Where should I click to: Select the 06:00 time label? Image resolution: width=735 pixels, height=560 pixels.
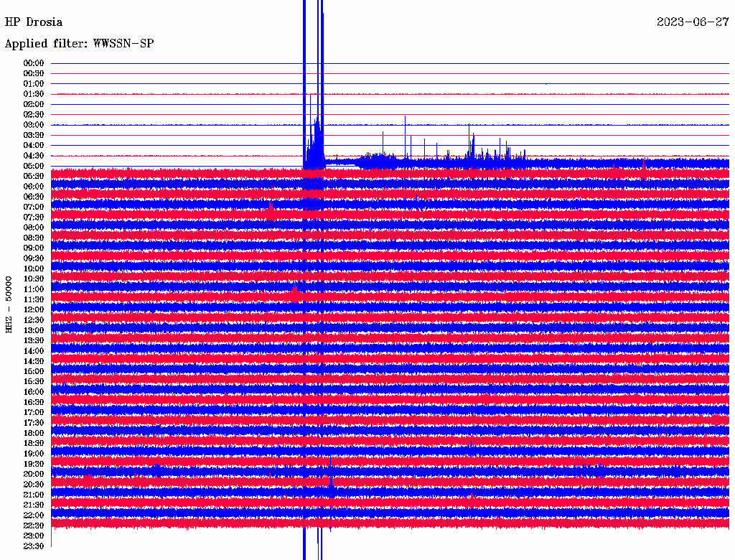[34, 187]
